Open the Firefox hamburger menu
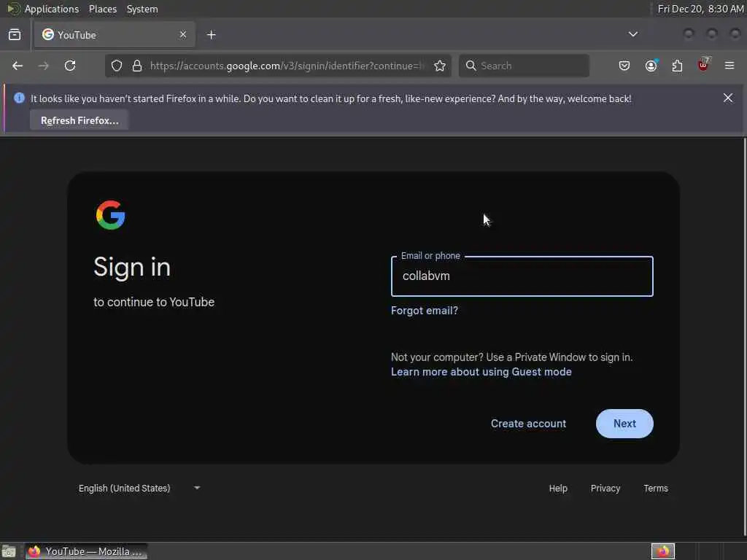The image size is (747, 560). 729,66
